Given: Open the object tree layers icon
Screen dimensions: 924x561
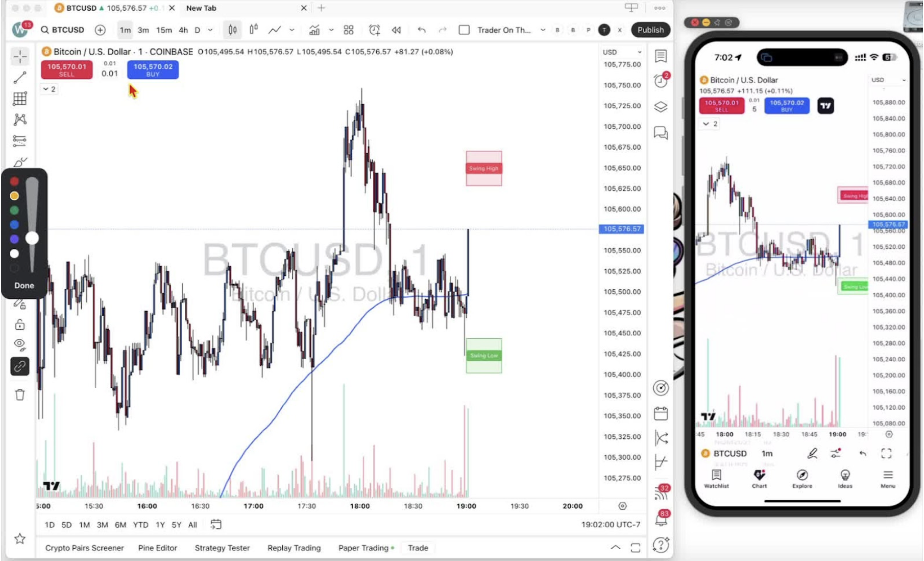Looking at the screenshot, I should click(x=661, y=107).
